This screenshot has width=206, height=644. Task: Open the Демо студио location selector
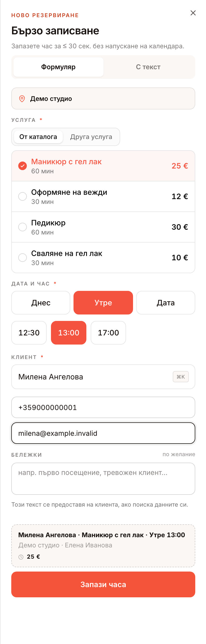pyautogui.click(x=103, y=98)
